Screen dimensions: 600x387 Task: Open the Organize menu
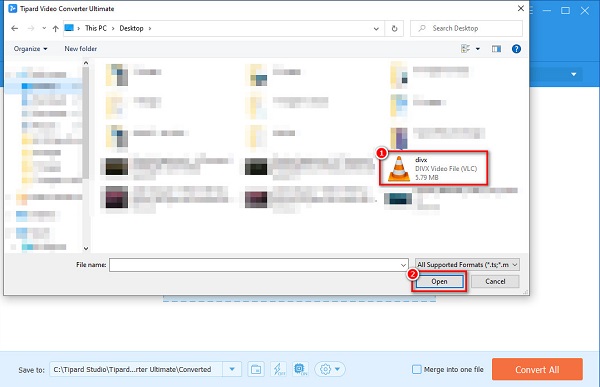pyautogui.click(x=30, y=49)
